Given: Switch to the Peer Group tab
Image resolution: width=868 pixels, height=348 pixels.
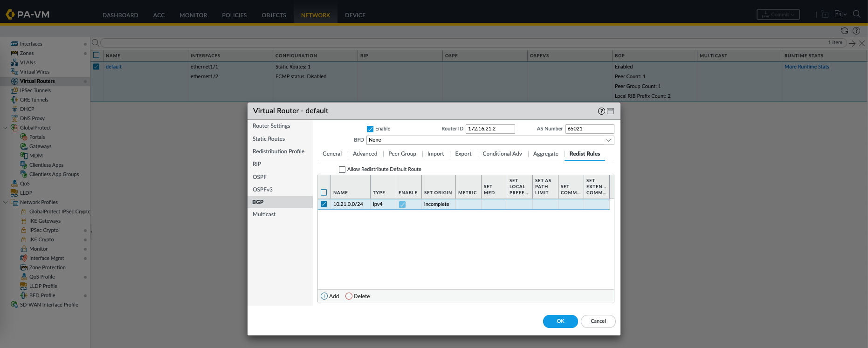Looking at the screenshot, I should point(402,154).
